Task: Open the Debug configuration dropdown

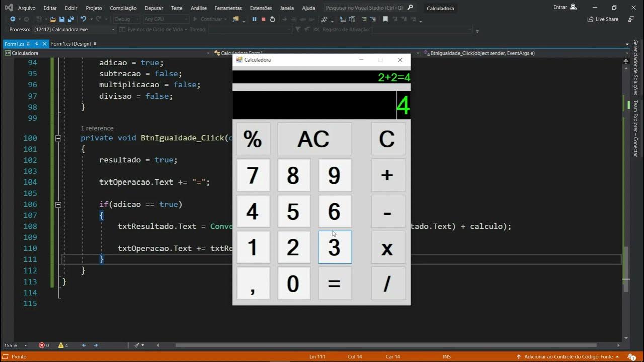Action: (127, 19)
